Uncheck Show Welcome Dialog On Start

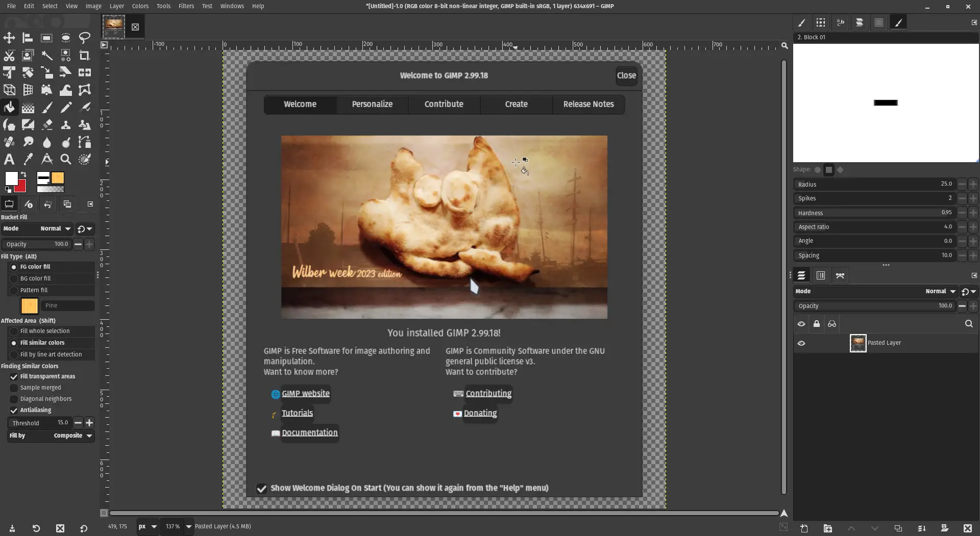tap(262, 488)
